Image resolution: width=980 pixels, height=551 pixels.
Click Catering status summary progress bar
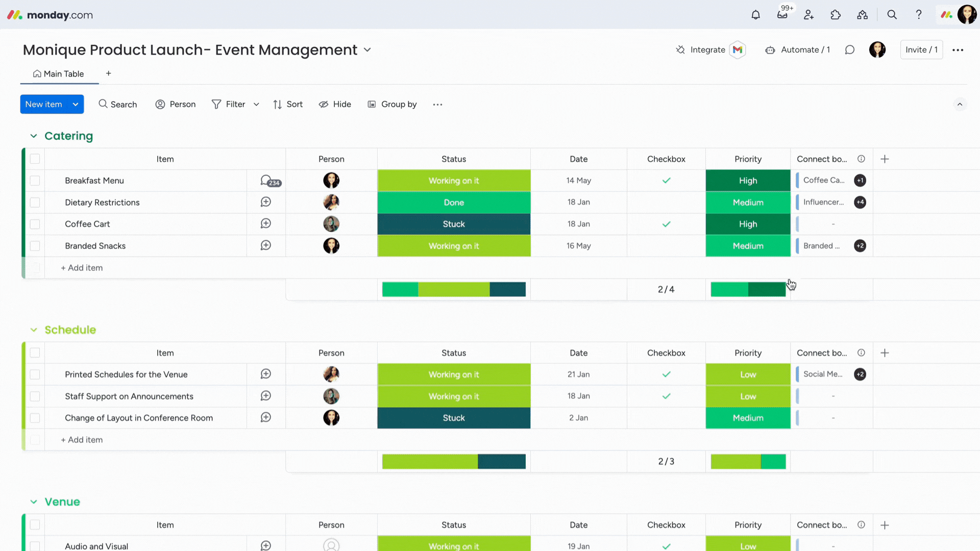[454, 289]
